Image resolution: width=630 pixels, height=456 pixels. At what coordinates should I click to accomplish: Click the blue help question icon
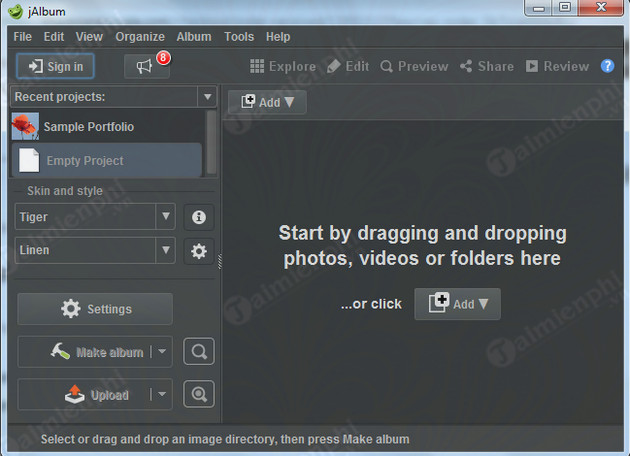(x=607, y=66)
